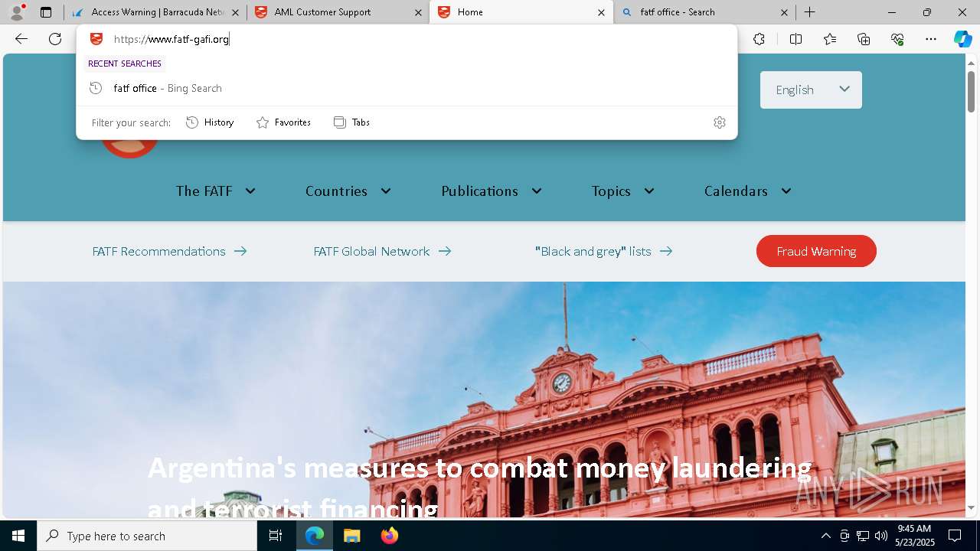
Task: Open Task View on the taskbar
Action: (276, 536)
